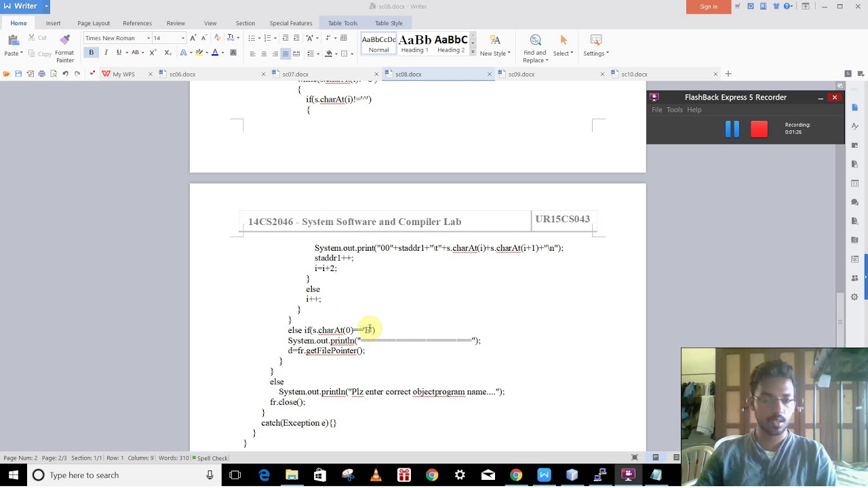Click the line spacing icon

(311, 54)
